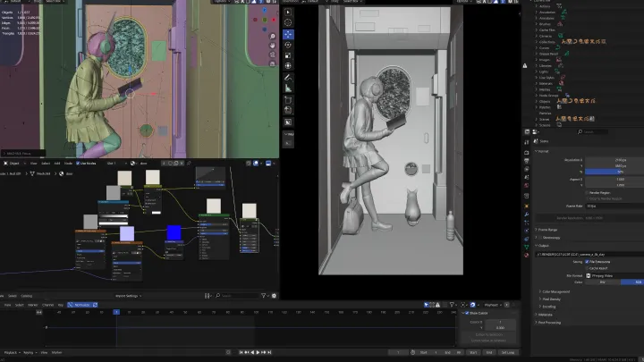Jump to the end frame
This screenshot has width=644, height=362.
pos(269,352)
